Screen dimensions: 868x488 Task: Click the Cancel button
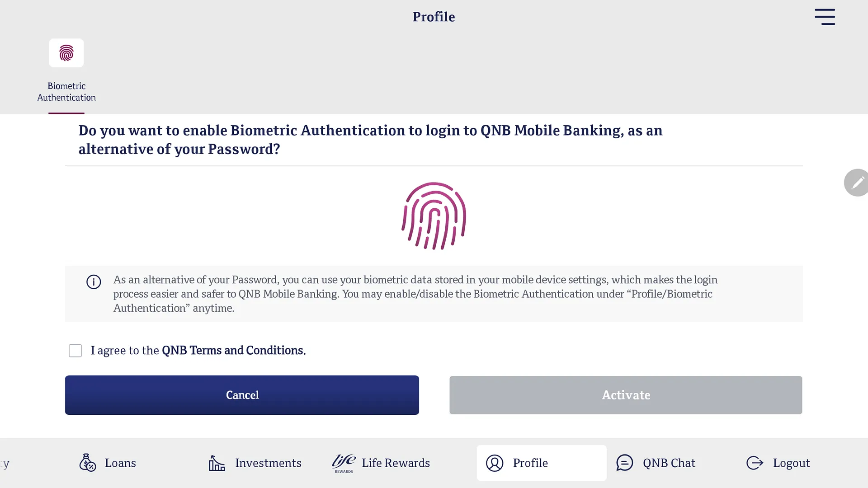pos(242,395)
